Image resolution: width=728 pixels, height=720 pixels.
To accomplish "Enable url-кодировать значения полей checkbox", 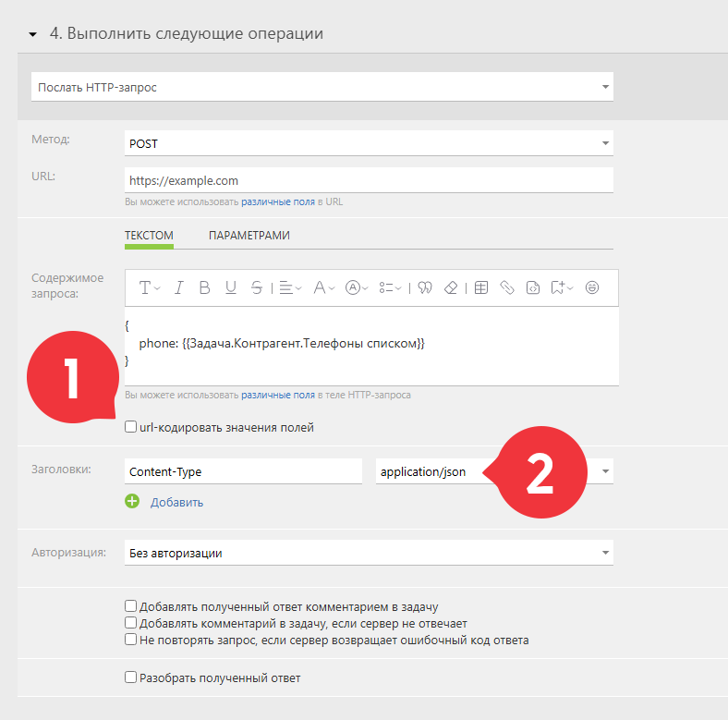I will point(131,427).
